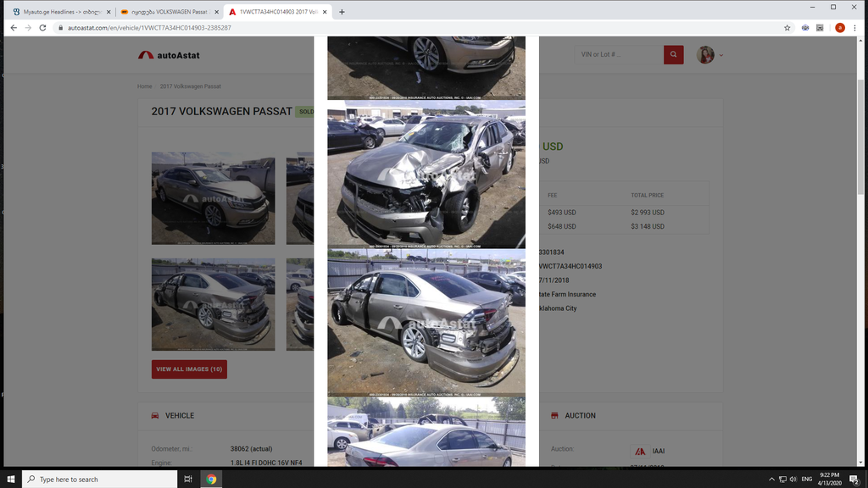Open Chrome three-dot menu

tap(854, 28)
